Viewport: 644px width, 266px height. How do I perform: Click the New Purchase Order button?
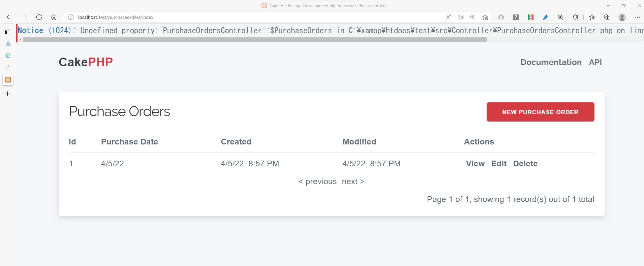(x=540, y=112)
